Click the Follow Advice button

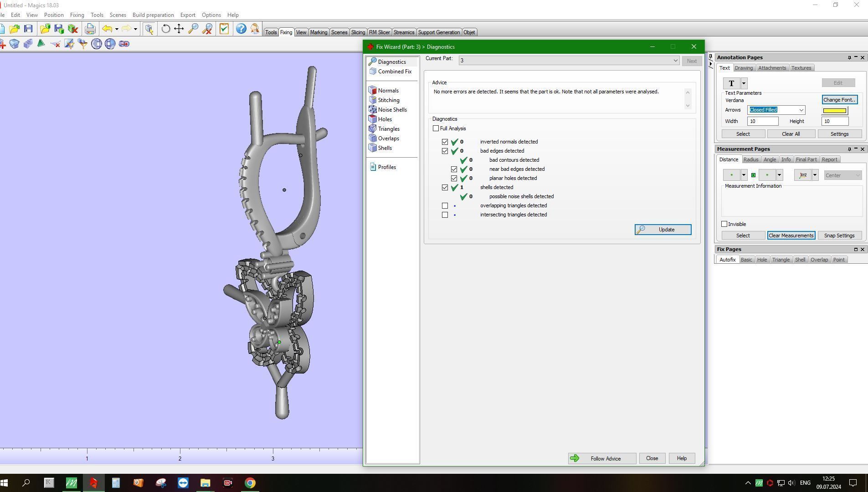point(602,459)
